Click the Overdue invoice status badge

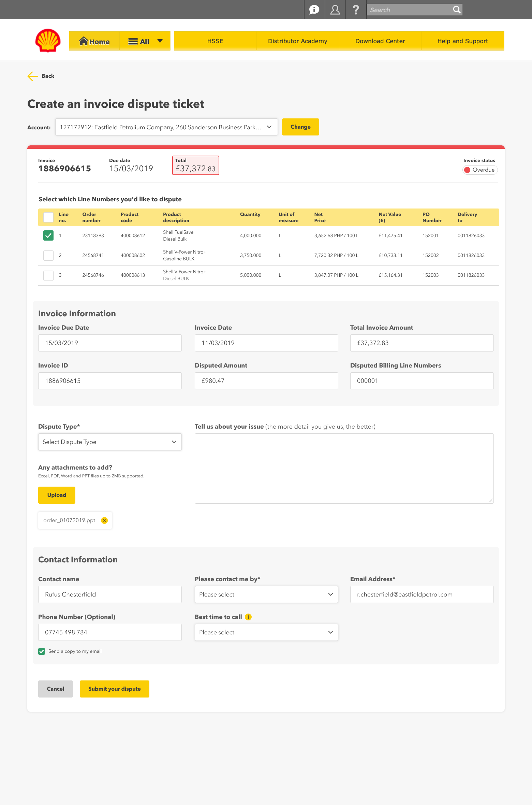tap(480, 170)
